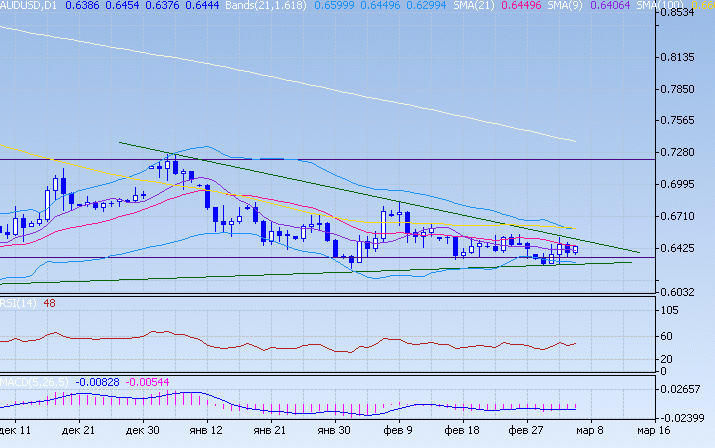Click RSI scale value 60

tap(664, 336)
